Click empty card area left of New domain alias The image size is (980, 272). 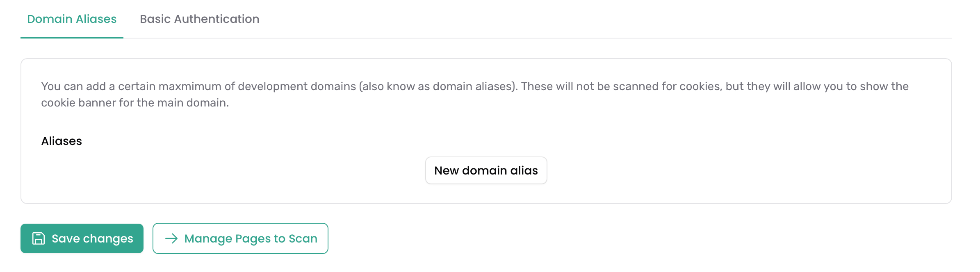coord(230,170)
